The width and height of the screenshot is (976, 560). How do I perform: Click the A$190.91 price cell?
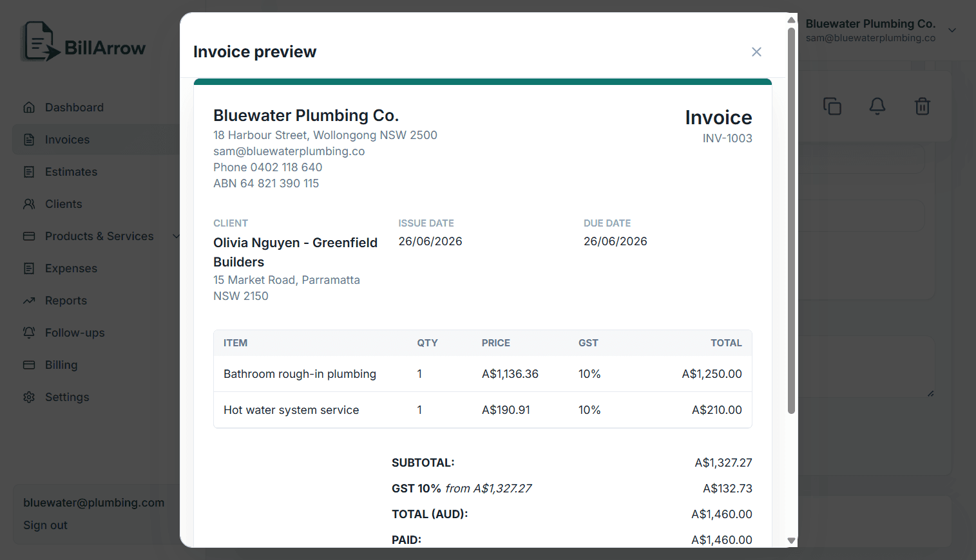(x=506, y=410)
